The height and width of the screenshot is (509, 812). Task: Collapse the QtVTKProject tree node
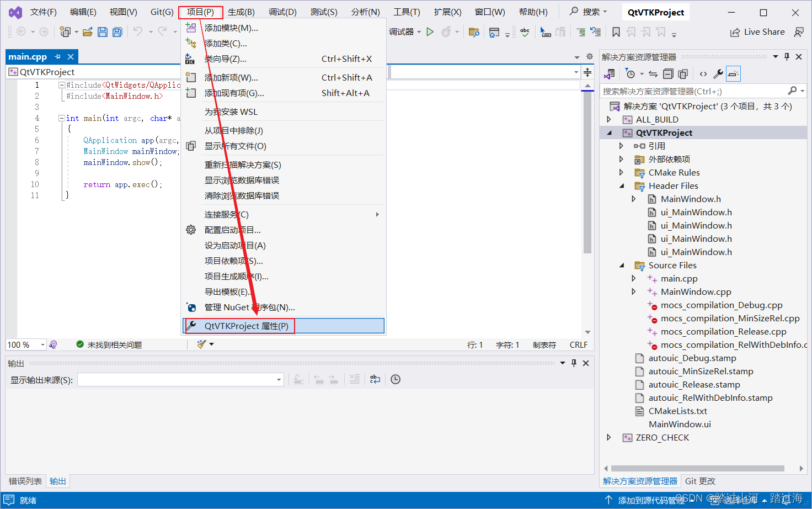point(610,133)
